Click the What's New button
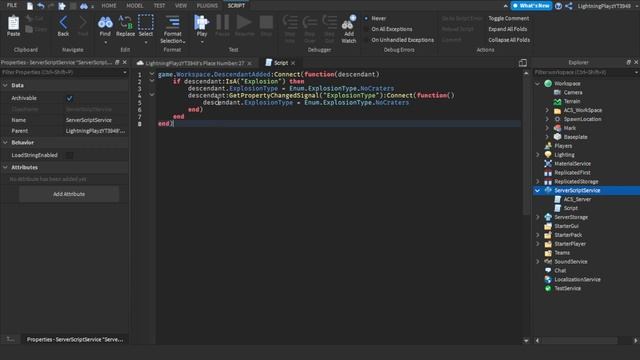Image resolution: width=640 pixels, height=360 pixels. 531,6
